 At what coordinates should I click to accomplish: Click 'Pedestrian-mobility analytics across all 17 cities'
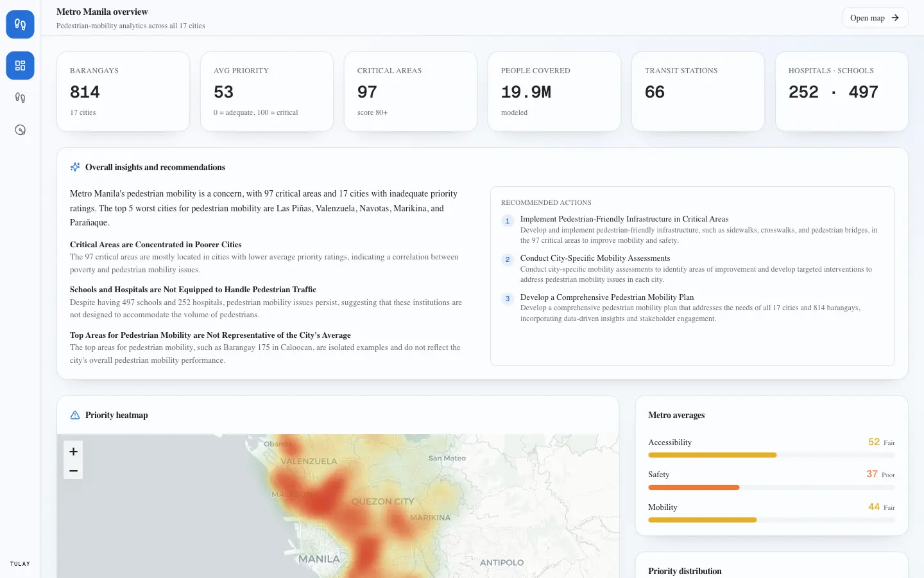point(131,26)
